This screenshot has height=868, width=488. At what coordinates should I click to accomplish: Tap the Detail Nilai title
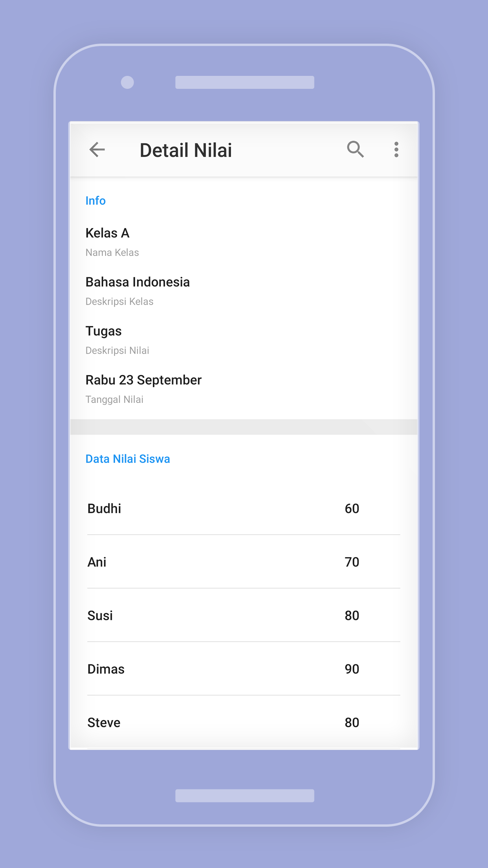point(186,151)
